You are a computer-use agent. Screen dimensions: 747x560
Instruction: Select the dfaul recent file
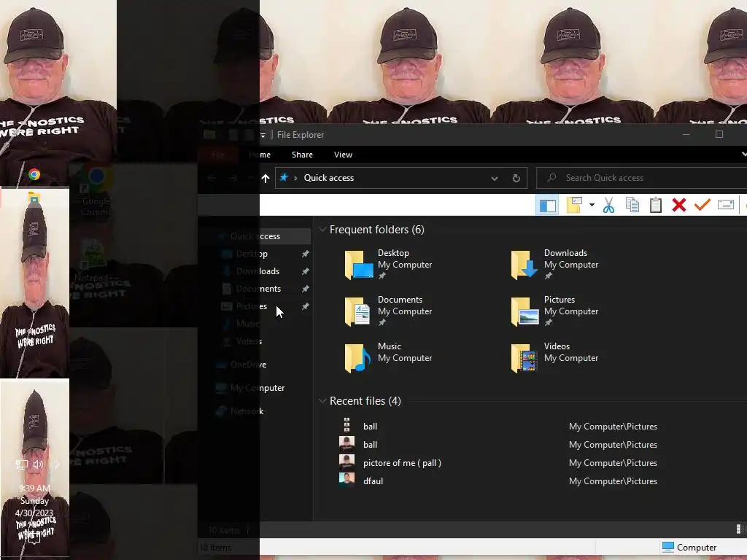pyautogui.click(x=373, y=481)
